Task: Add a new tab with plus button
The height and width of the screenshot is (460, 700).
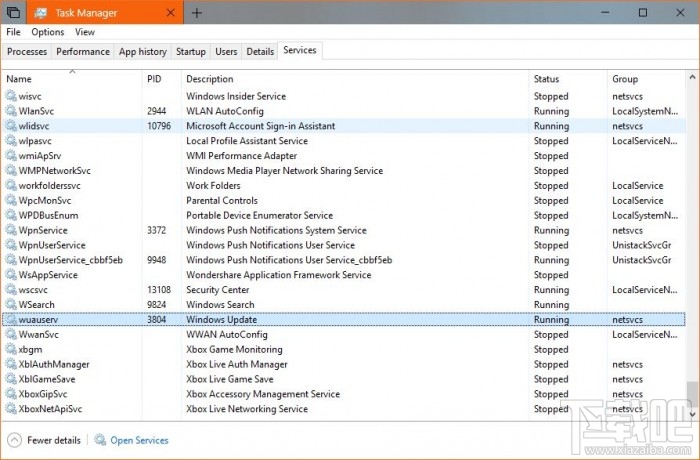Action: click(x=197, y=13)
